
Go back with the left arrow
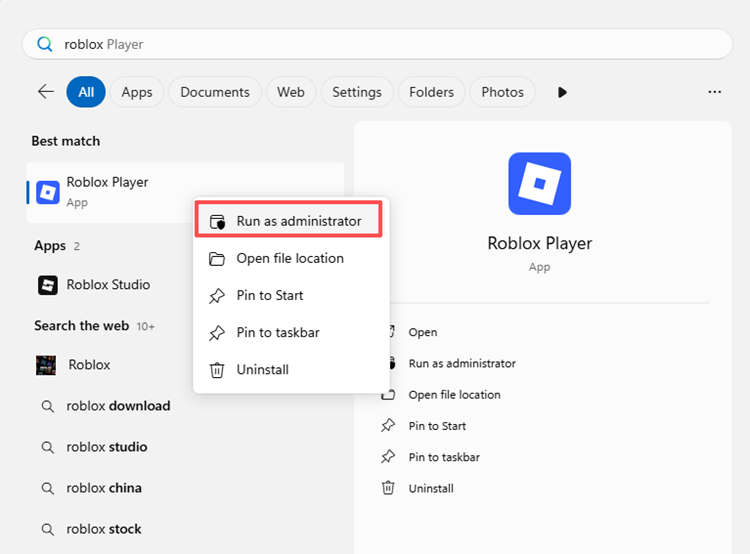(46, 91)
